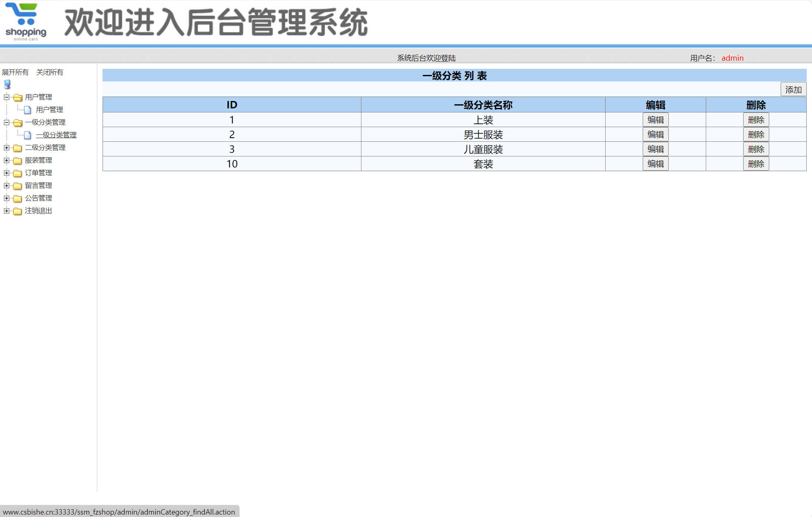This screenshot has width=812, height=517.
Task: Click the folder icon beside 用户管理
Action: 17,97
